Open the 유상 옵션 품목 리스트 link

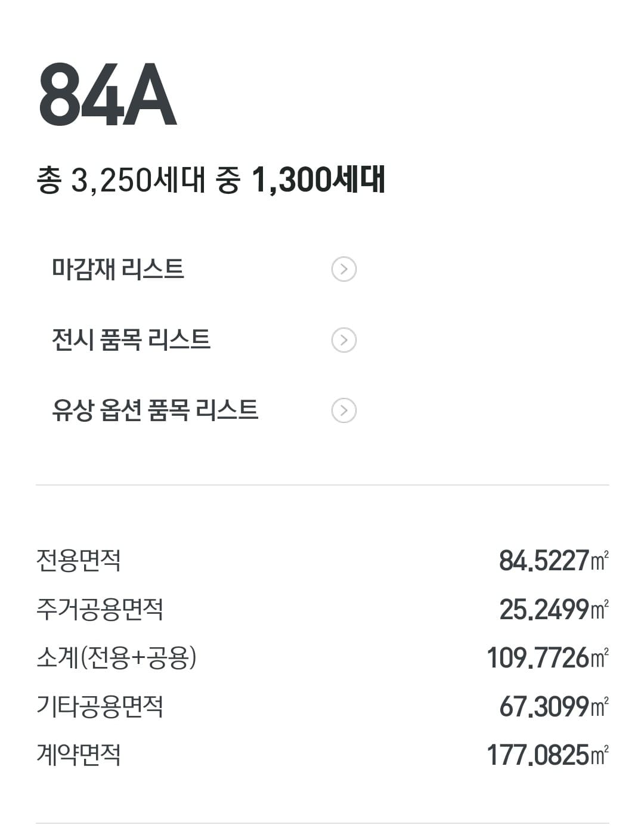155,410
